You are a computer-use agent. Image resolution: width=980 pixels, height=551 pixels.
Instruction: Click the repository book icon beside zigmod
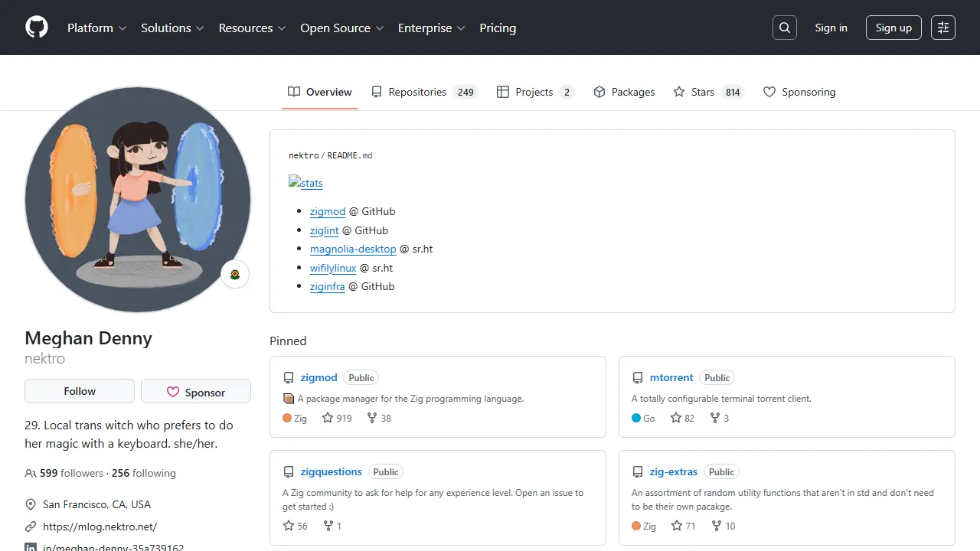289,377
